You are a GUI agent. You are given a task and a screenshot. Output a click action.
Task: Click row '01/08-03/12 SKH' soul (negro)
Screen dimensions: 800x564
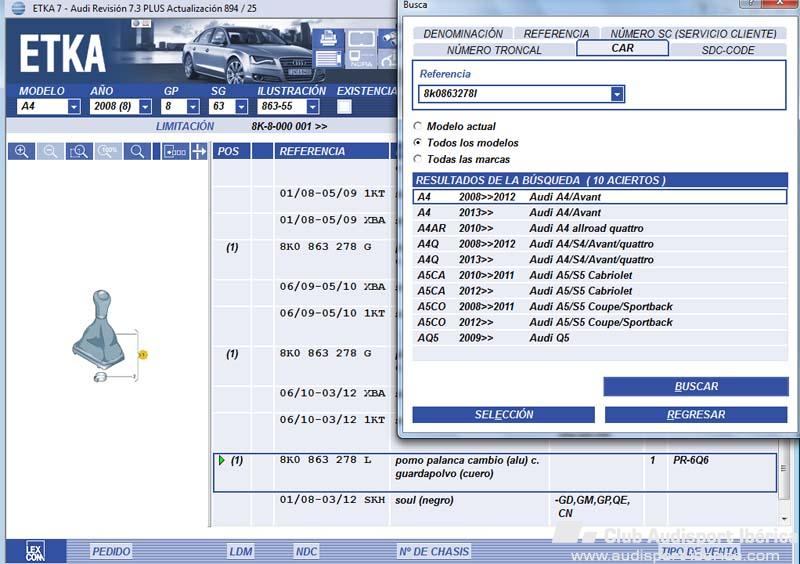(495, 507)
